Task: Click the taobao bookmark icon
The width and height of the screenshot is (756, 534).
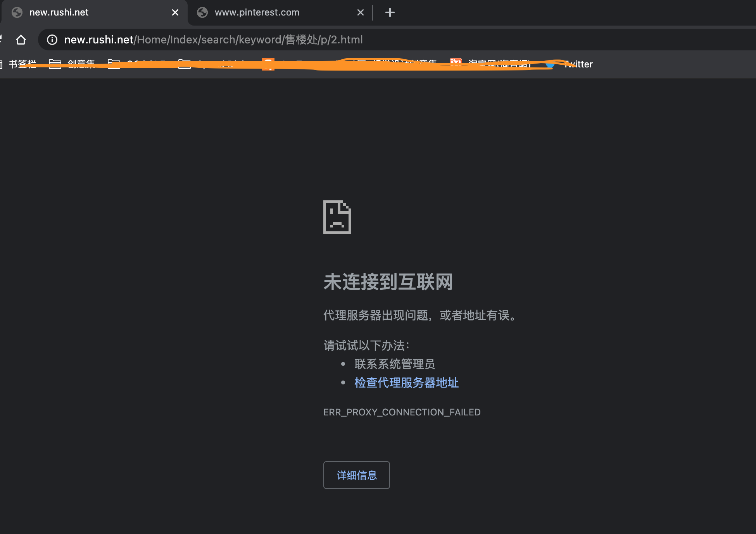Action: [456, 63]
